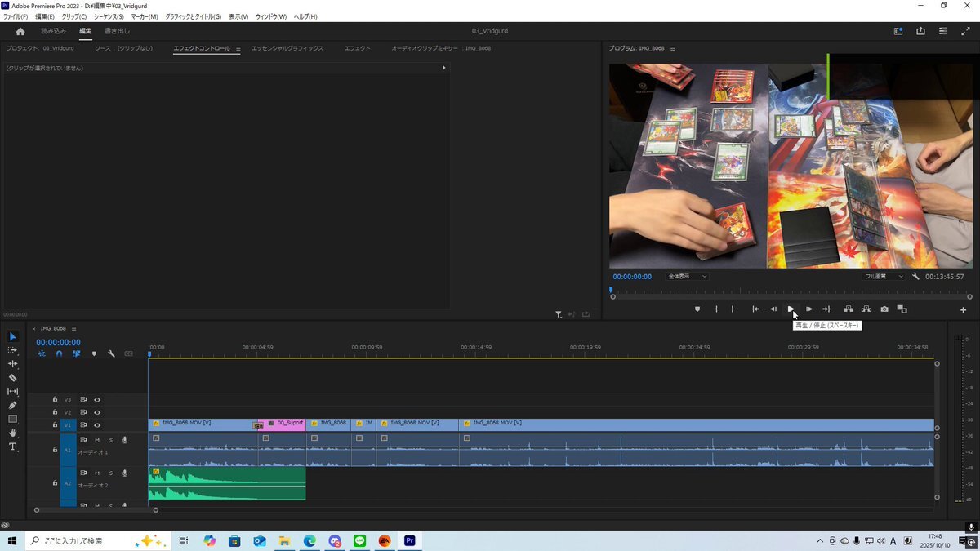
Task: Open the エフェクトコントロール panel menu
Action: coord(238,49)
